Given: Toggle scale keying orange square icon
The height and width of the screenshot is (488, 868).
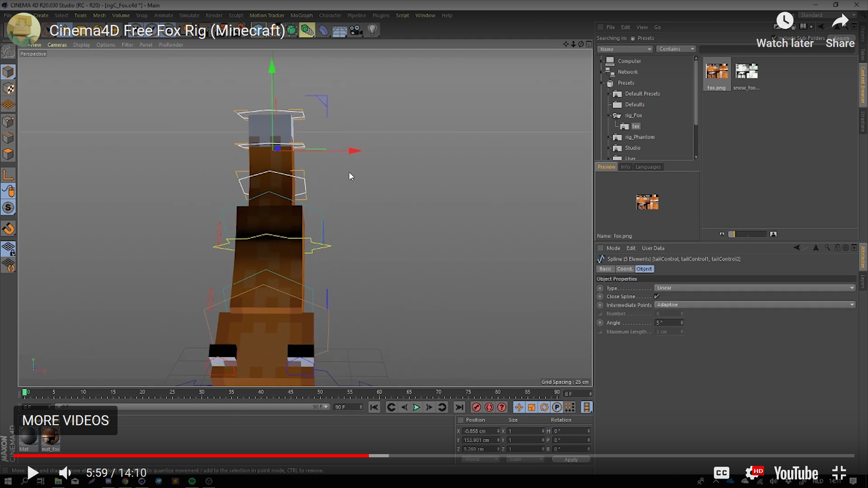Looking at the screenshot, I should click(x=532, y=407).
